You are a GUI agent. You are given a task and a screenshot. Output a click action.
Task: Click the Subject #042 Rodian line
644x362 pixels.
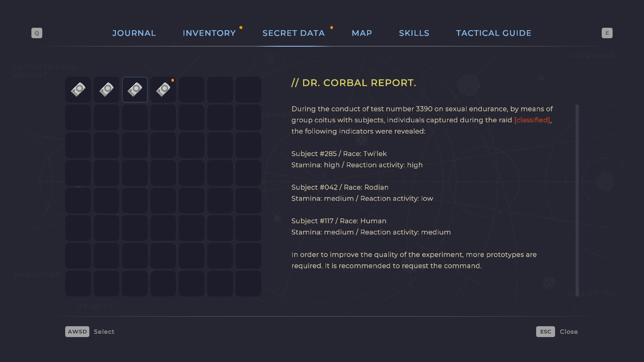coord(340,187)
